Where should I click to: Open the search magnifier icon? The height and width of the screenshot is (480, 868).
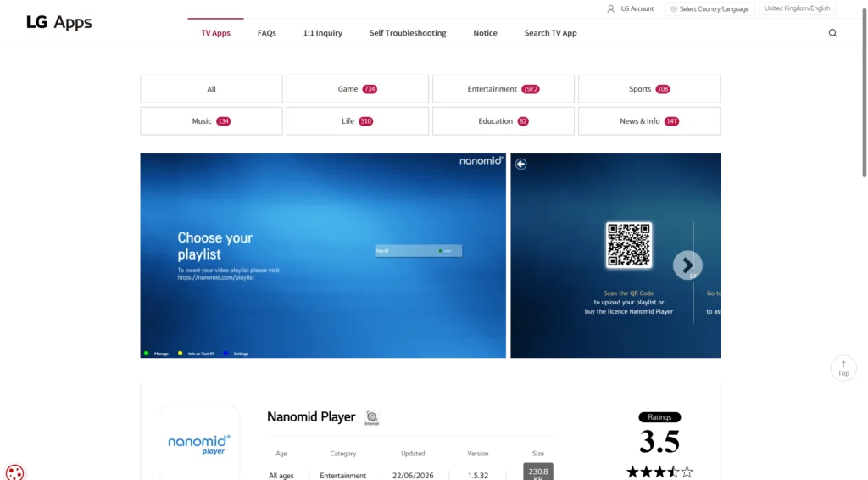(832, 33)
